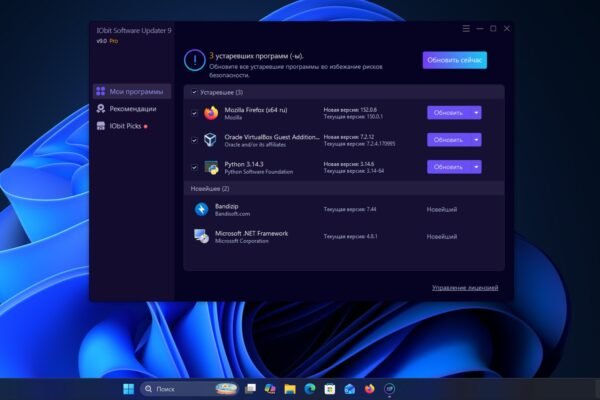Screen dimensions: 600x400
Task: Click the IObit Picks store icon
Action: click(x=101, y=126)
